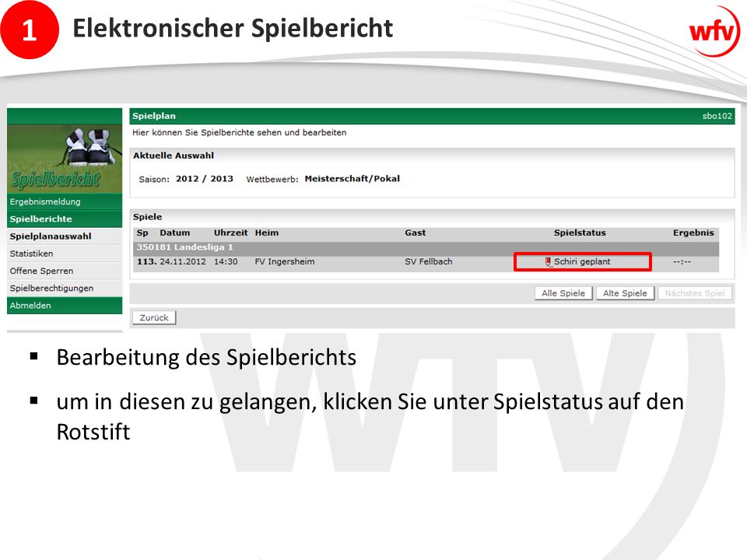The image size is (747, 560).
Task: Open Spielplanauswahl in the sidebar
Action: (65, 236)
